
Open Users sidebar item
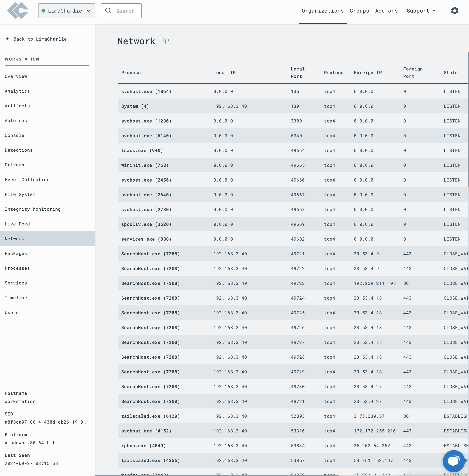click(47, 312)
